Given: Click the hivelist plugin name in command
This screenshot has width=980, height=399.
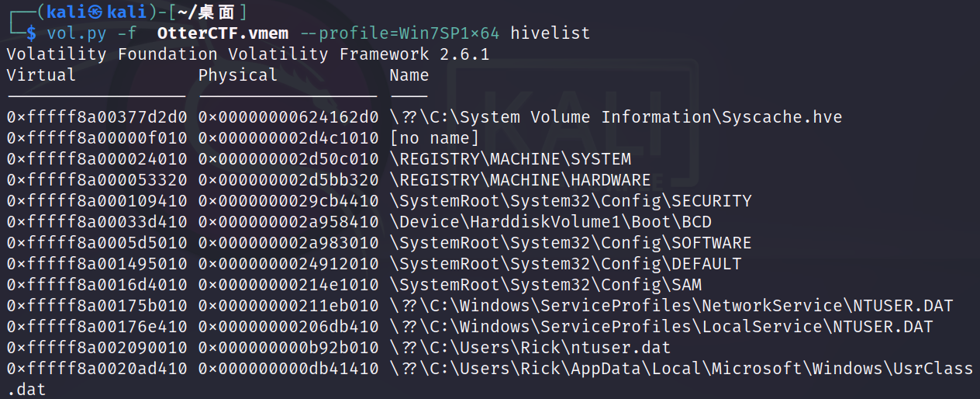Looking at the screenshot, I should coord(550,33).
